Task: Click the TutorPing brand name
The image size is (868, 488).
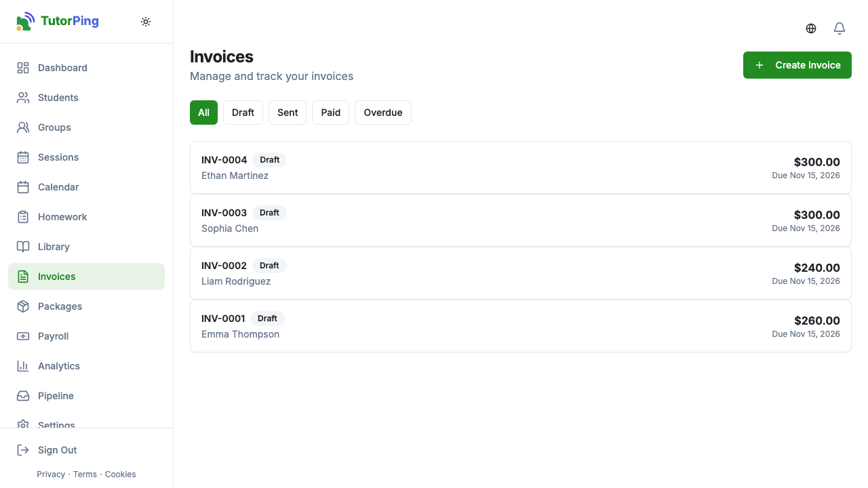Action: [70, 21]
